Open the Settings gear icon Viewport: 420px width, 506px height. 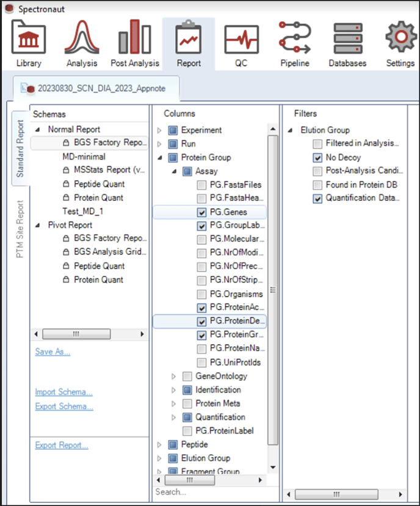400,37
